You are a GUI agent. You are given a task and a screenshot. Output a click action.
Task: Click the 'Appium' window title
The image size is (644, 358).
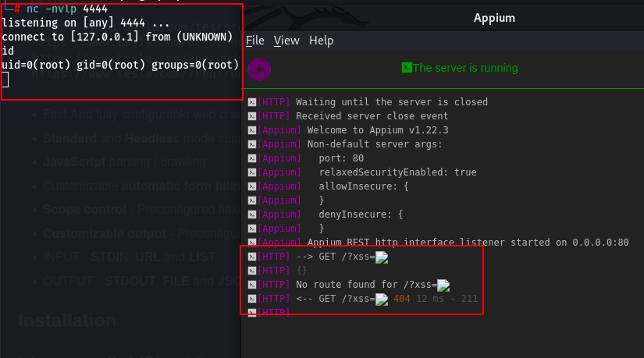[494, 18]
